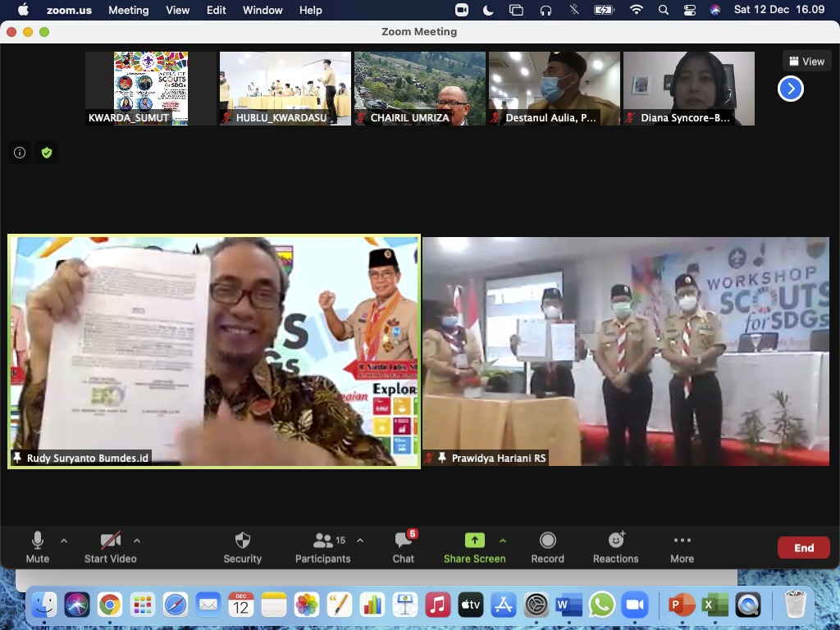Image resolution: width=840 pixels, height=630 pixels.
Task: Click blue arrow to show more participants
Action: pyautogui.click(x=790, y=88)
